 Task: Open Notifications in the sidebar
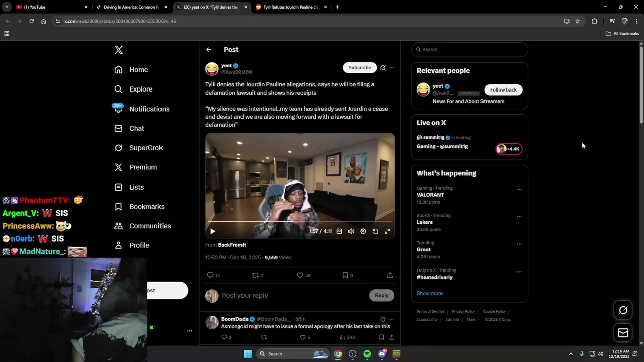[x=142, y=109]
